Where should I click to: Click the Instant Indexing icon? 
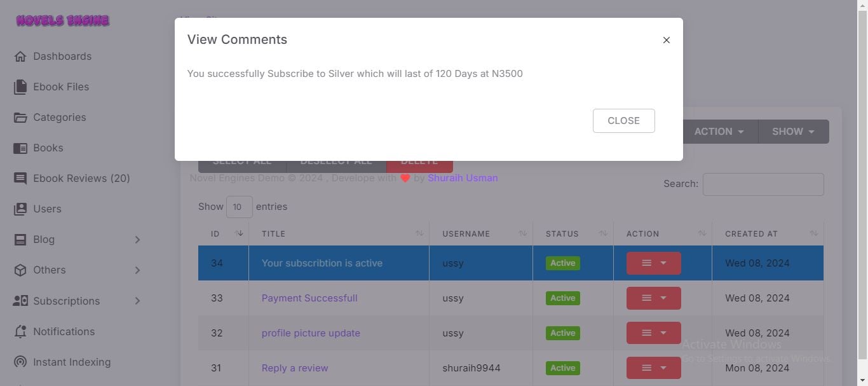[x=20, y=362]
